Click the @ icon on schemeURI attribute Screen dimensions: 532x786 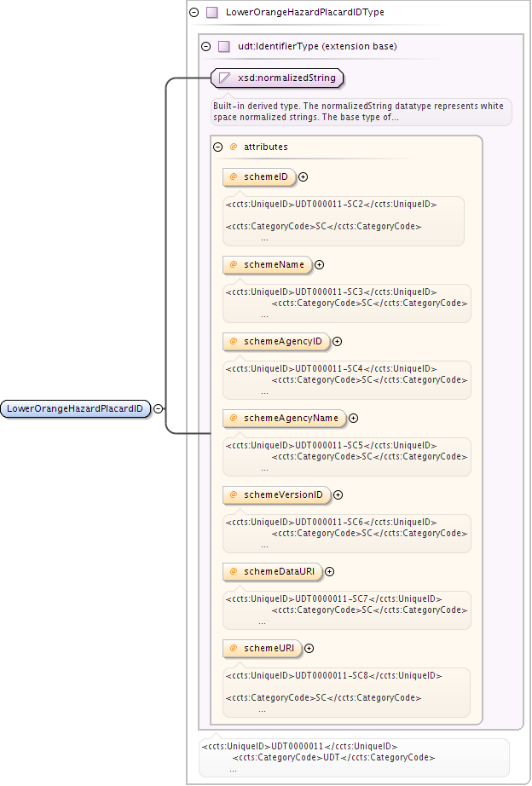point(233,648)
